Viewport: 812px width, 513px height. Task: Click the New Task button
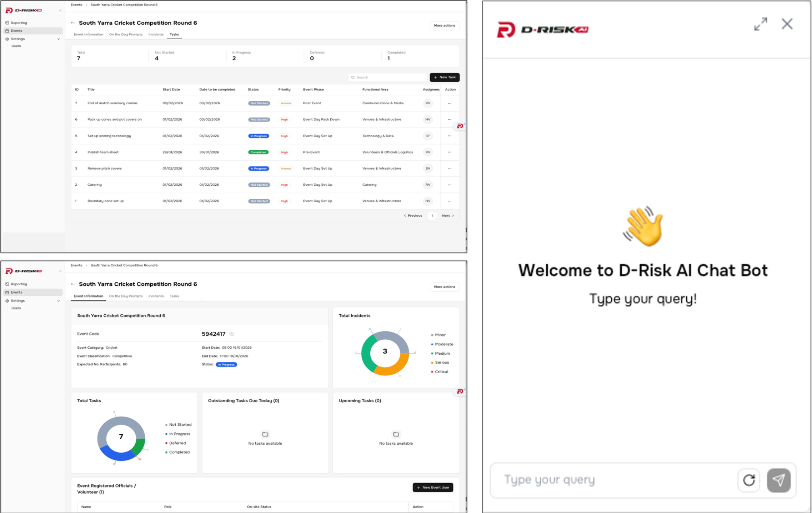tap(444, 77)
